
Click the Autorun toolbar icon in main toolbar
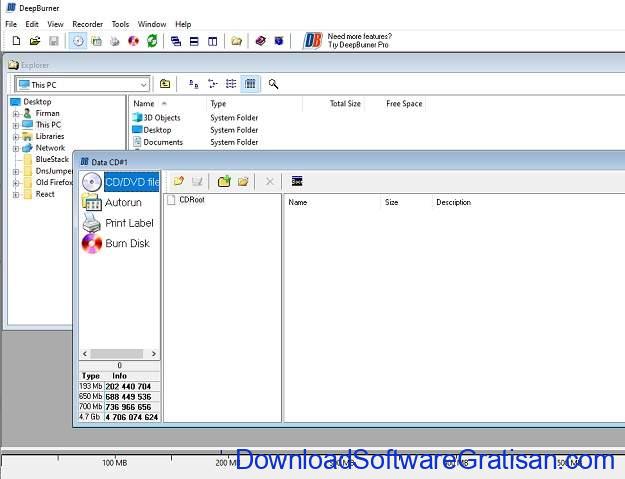point(96,41)
